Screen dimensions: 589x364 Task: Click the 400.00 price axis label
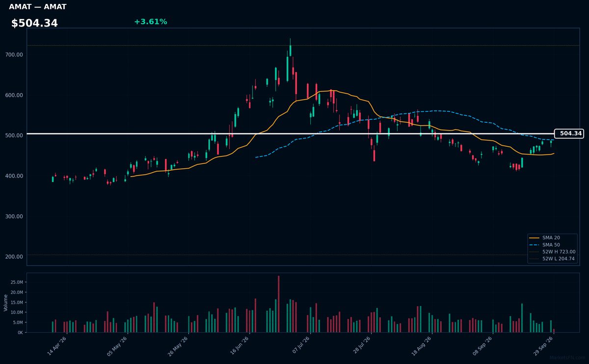pos(15,176)
